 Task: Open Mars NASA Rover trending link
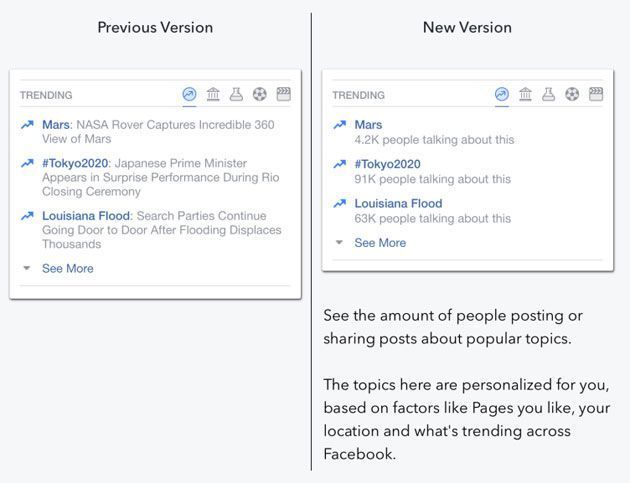coord(56,125)
